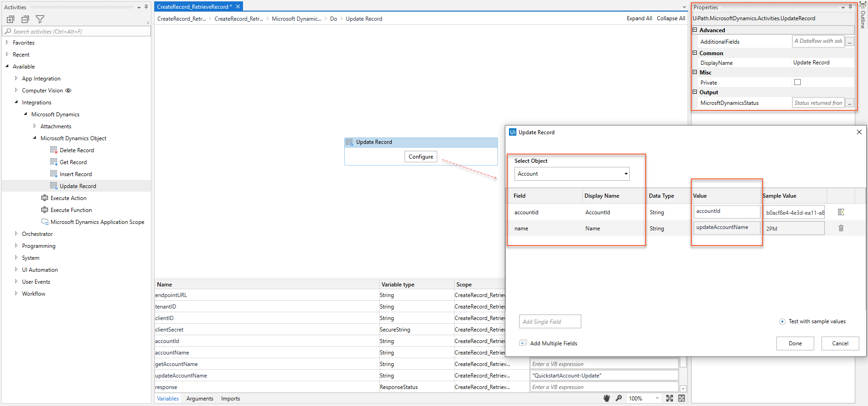
Task: Switch to the Arguments tab
Action: click(x=200, y=399)
